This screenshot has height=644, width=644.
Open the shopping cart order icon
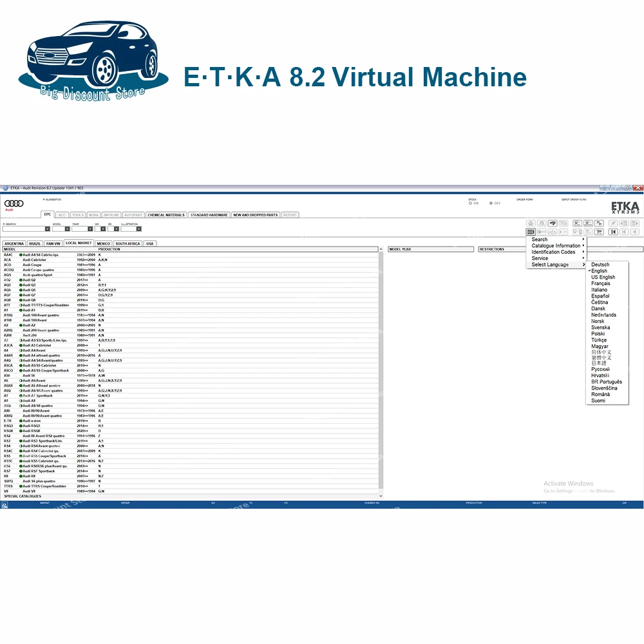point(600,231)
